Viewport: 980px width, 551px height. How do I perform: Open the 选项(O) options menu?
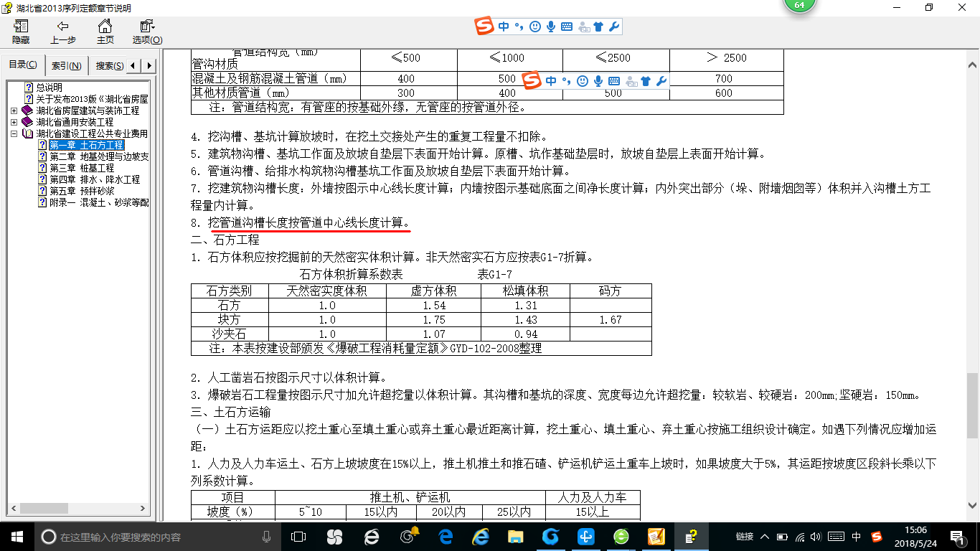click(x=147, y=32)
